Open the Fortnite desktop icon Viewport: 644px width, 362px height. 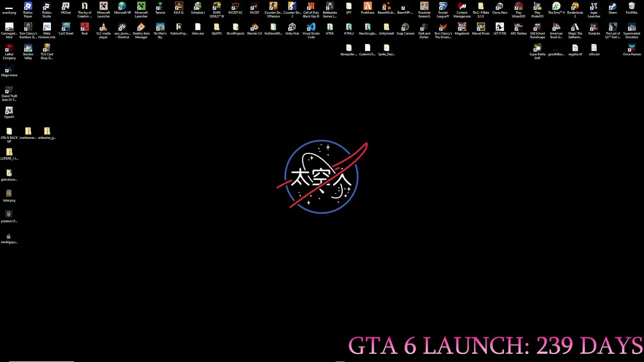631,9
